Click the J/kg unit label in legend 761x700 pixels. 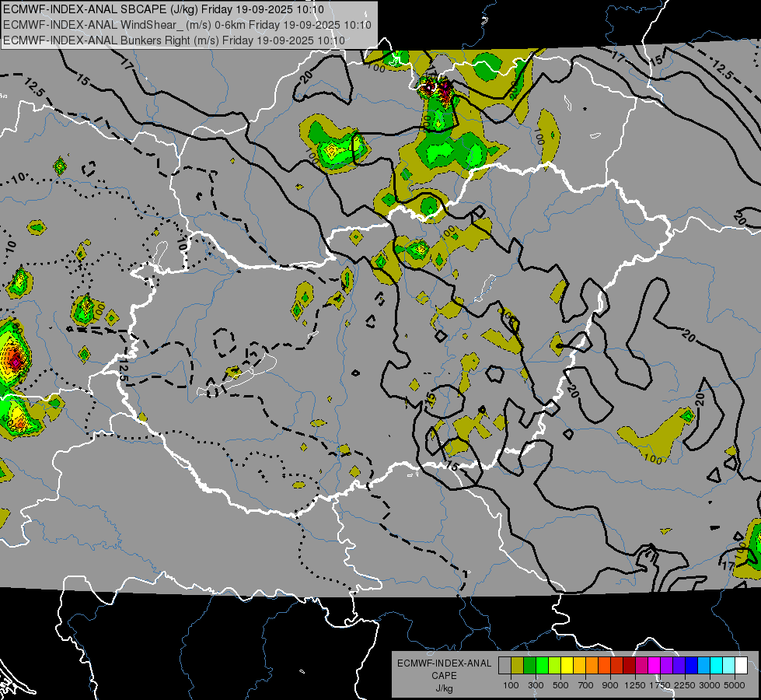[x=444, y=688]
